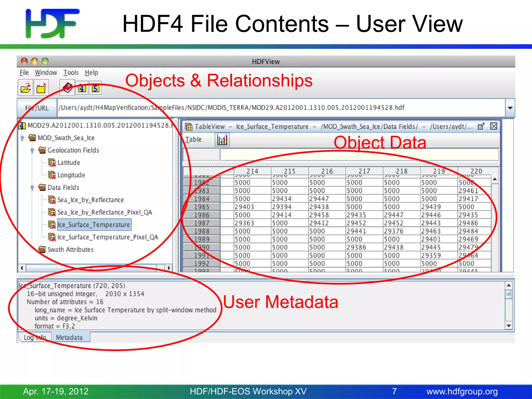Click the cell value text field in TableView
The height and width of the screenshot is (399, 532).
point(359,155)
